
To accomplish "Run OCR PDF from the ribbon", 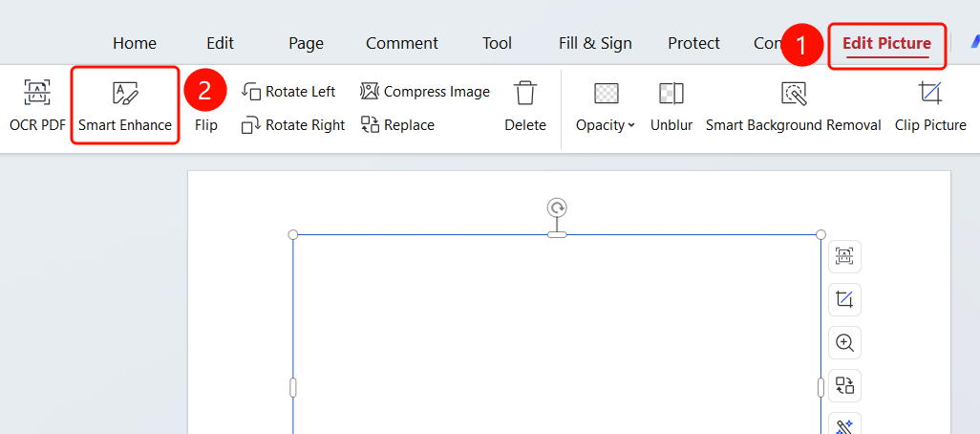I will pos(37,106).
